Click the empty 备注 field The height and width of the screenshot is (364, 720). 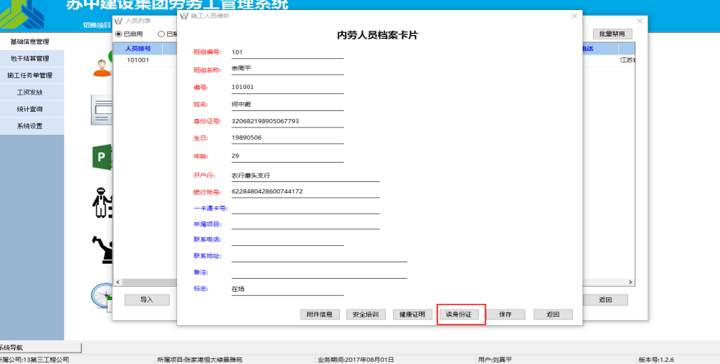click(x=319, y=273)
